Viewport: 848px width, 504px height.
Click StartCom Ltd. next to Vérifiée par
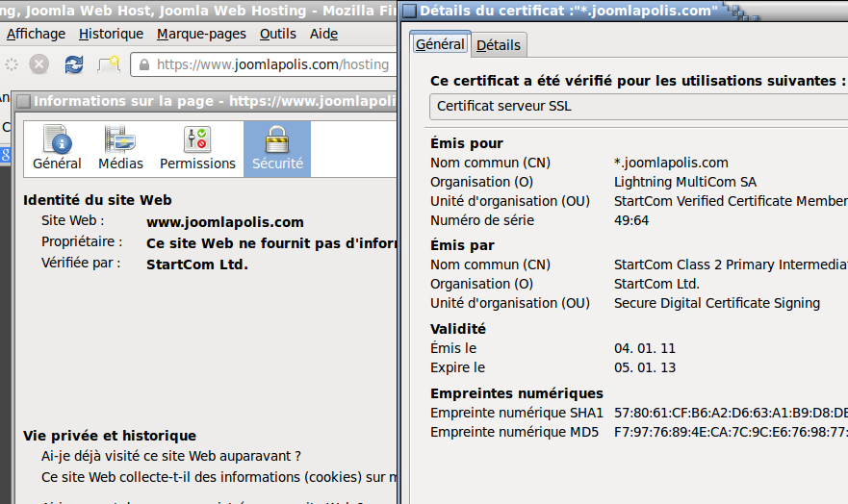pyautogui.click(x=197, y=265)
